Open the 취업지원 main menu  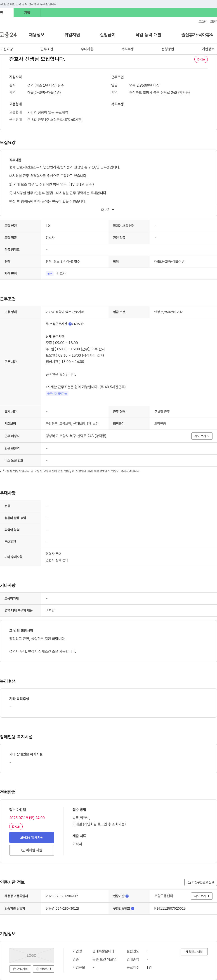pos(72,35)
